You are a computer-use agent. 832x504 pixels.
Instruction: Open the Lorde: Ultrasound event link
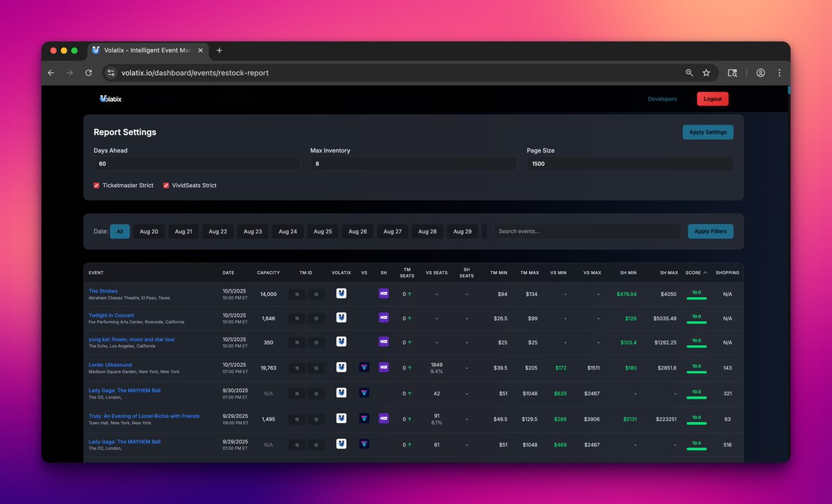(110, 365)
